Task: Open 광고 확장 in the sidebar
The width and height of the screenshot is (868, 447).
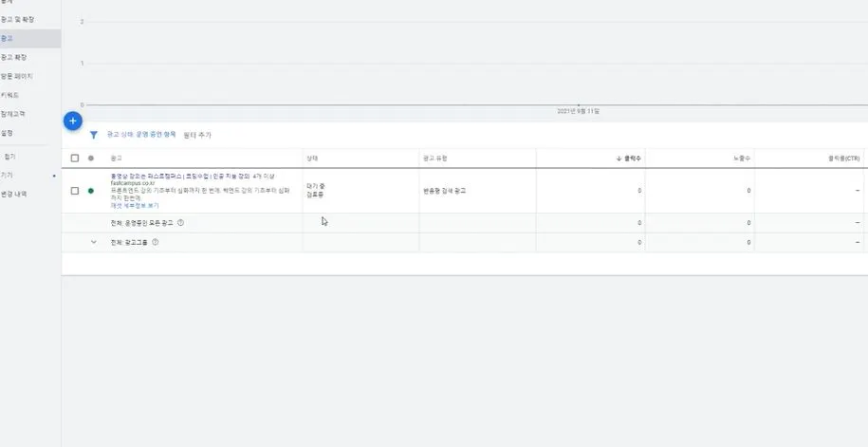Action: (14, 57)
